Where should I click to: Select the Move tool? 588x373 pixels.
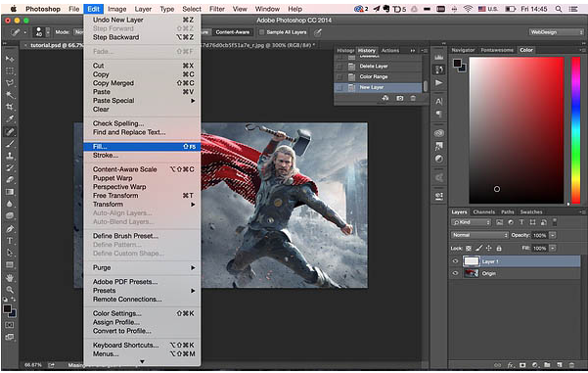(x=10, y=59)
